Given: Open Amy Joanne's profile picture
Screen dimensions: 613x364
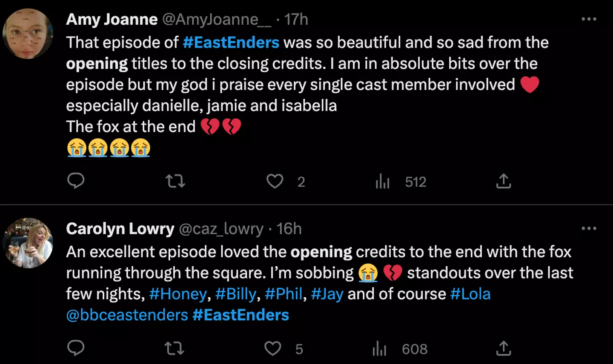Looking at the screenshot, I should tap(28, 33).
